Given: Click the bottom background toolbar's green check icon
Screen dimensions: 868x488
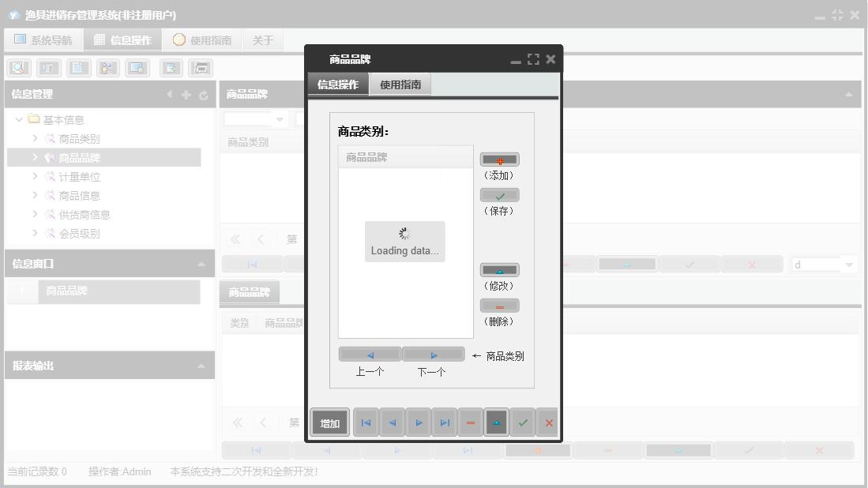Looking at the screenshot, I should click(x=749, y=451).
